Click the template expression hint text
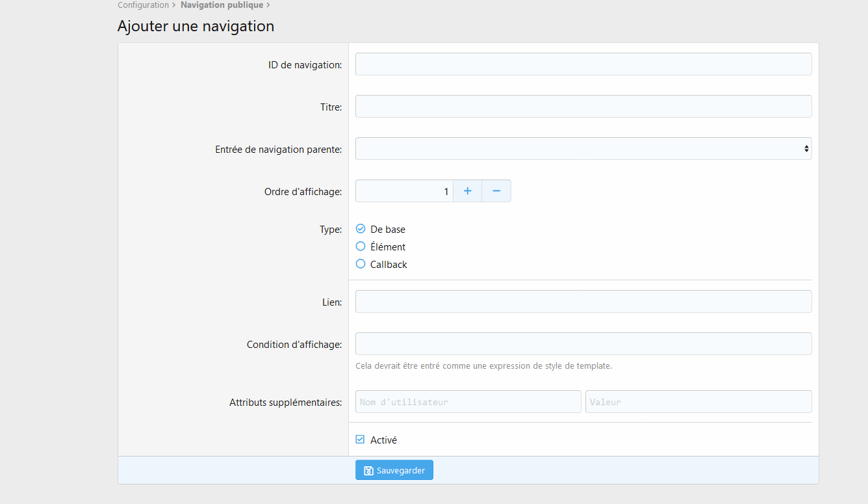Screen dimensions: 868x504 pyautogui.click(x=483, y=366)
